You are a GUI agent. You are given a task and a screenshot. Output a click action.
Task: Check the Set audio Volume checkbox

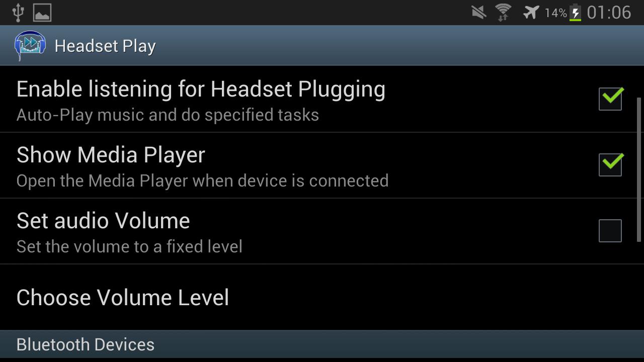coord(610,231)
